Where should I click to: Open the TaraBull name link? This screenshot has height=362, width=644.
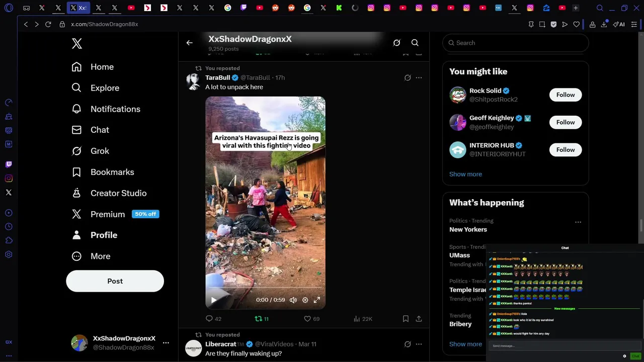tap(217, 78)
